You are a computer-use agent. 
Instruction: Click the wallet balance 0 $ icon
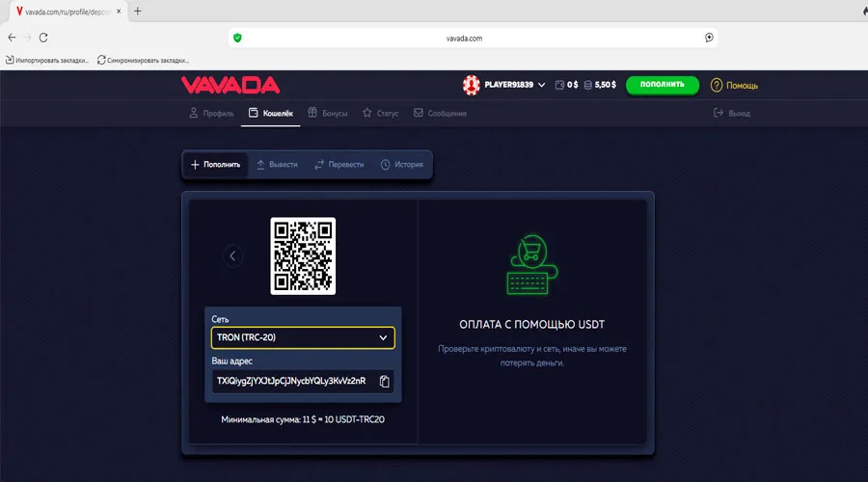tap(559, 85)
